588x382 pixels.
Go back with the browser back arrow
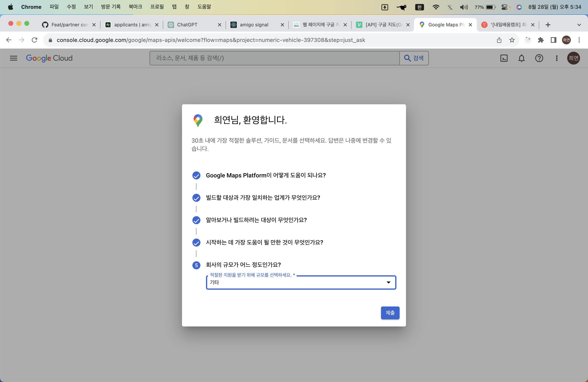click(9, 40)
